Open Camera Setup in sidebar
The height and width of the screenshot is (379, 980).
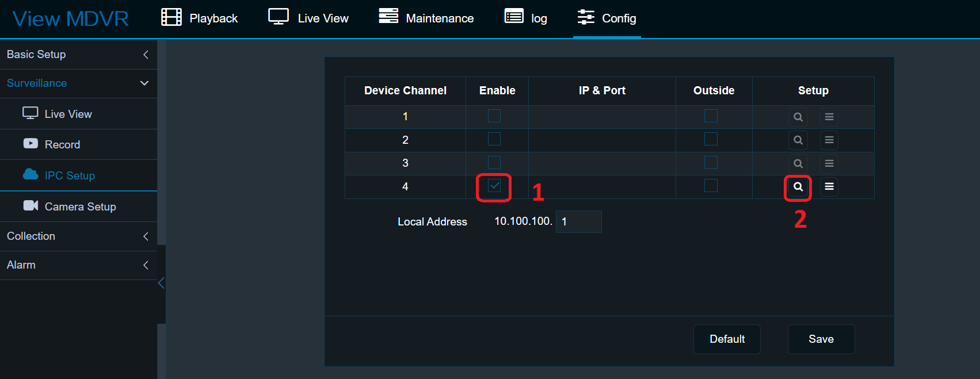click(80, 206)
